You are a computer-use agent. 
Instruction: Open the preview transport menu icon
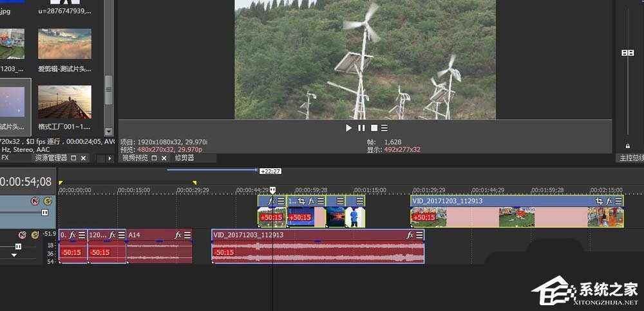pos(384,128)
